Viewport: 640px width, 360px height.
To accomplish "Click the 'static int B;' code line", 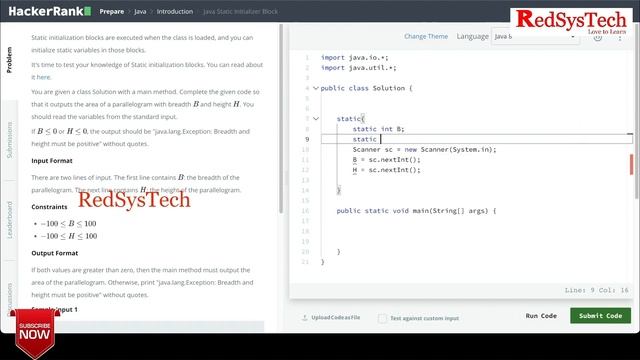I will point(378,129).
